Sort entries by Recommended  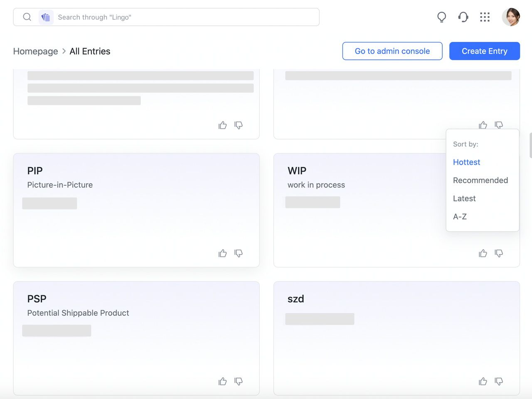click(x=480, y=180)
